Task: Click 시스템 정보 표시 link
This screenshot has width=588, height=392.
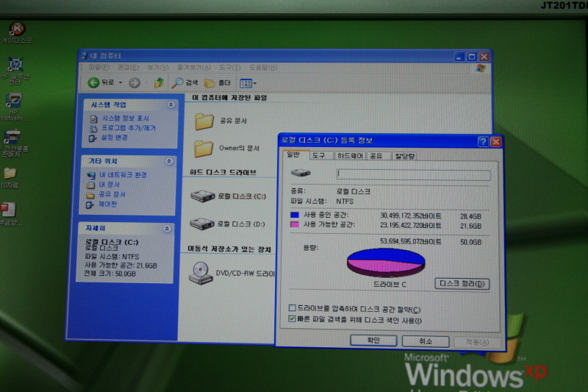Action: click(x=125, y=118)
